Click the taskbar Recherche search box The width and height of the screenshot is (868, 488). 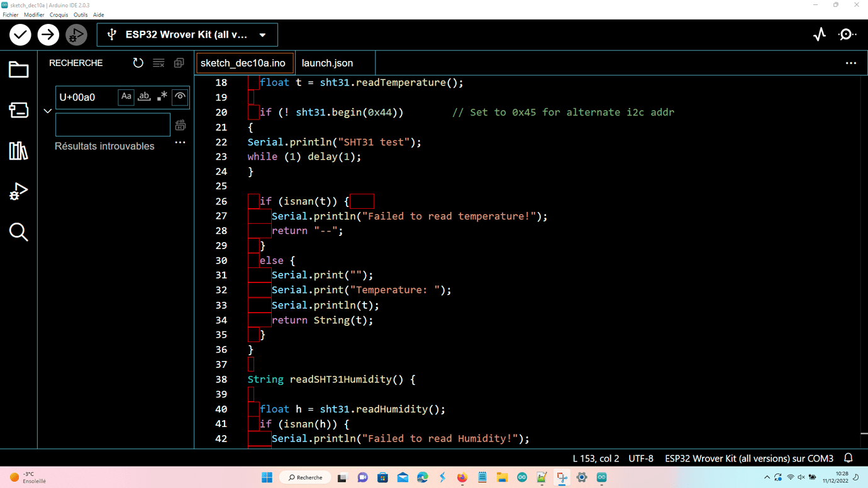click(306, 477)
